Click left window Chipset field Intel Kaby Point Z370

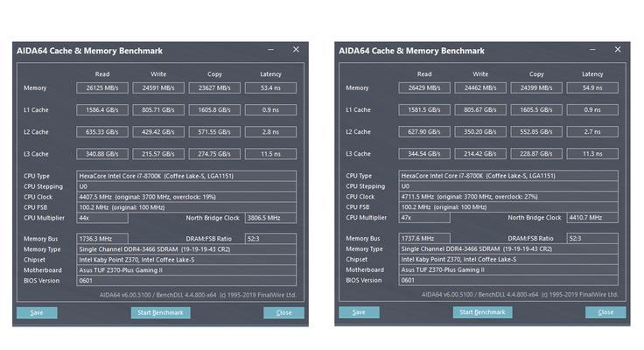pyautogui.click(x=186, y=260)
